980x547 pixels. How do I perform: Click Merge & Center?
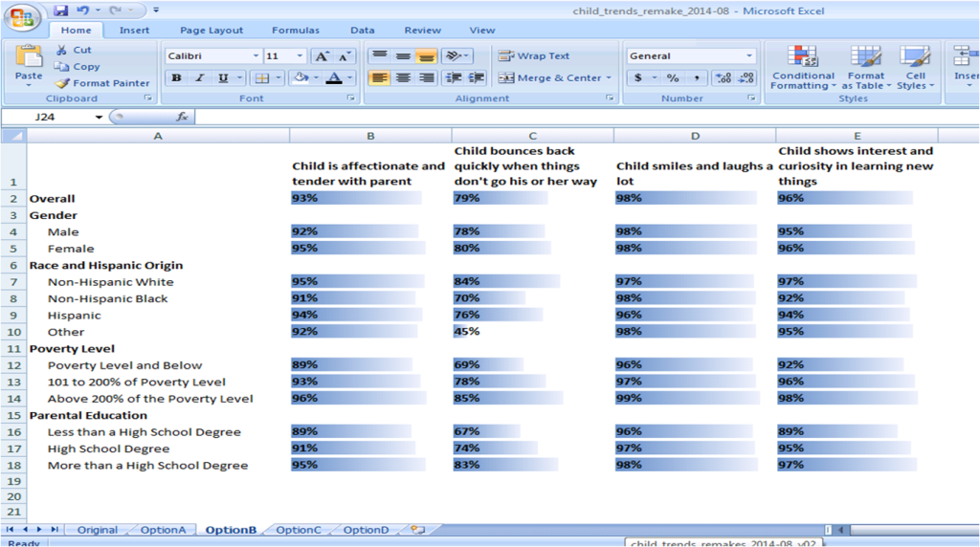tap(550, 78)
